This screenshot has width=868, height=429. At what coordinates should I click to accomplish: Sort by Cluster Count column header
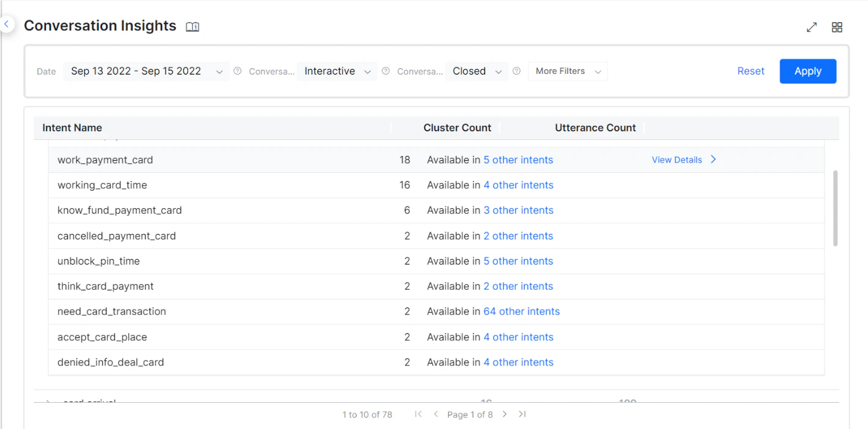pos(458,128)
